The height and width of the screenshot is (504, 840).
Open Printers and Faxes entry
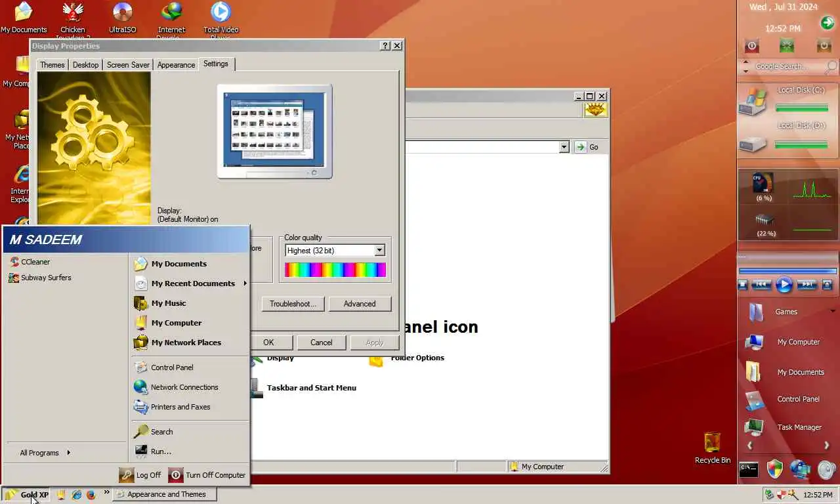pos(172,407)
